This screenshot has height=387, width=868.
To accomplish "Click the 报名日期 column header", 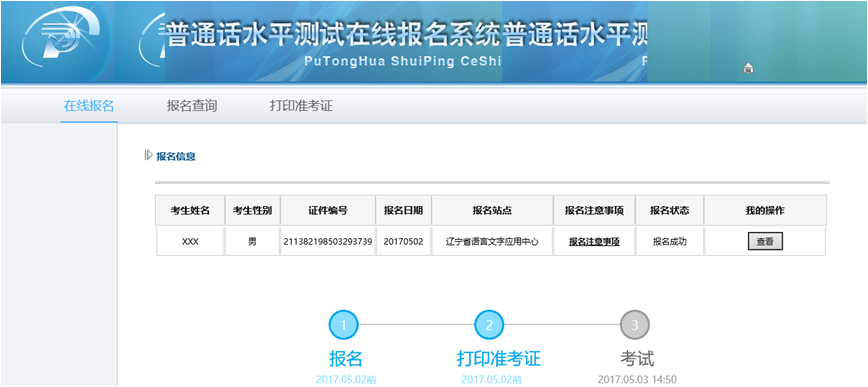I will [x=404, y=210].
